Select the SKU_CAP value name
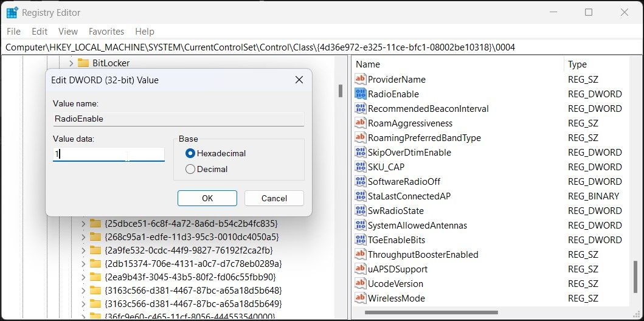644x321 pixels. coord(386,167)
